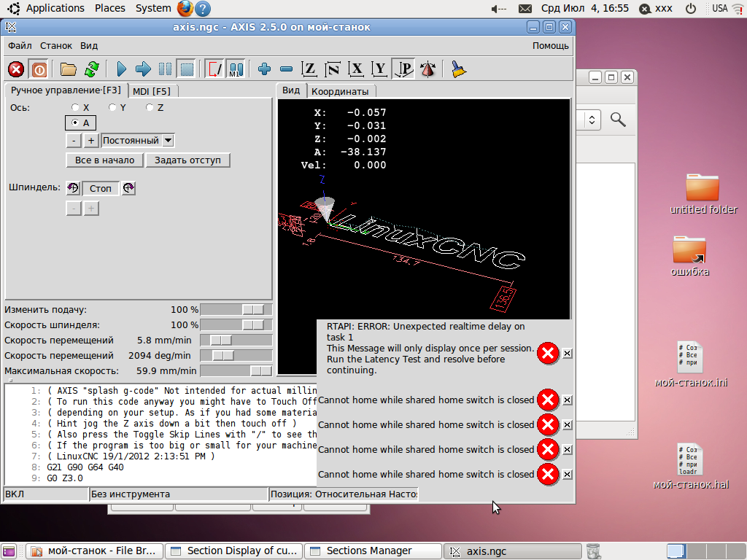The width and height of the screenshot is (747, 560).
Task: Adjust the deg/min jog speed slider
Action: pos(236,355)
